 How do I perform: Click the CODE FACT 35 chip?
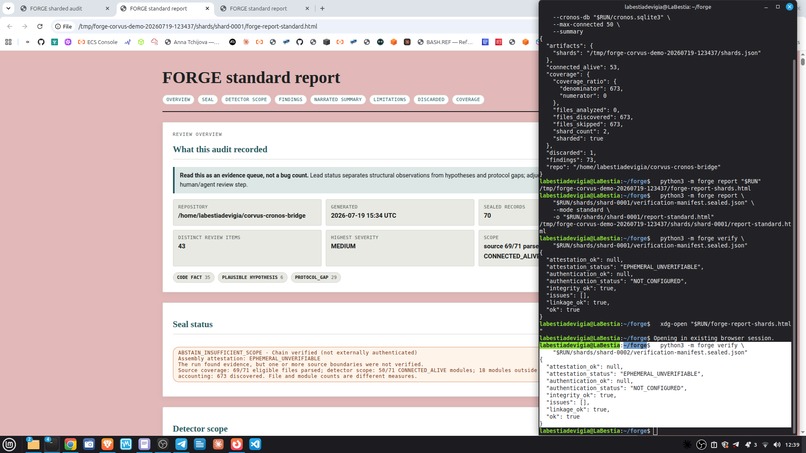pyautogui.click(x=193, y=277)
